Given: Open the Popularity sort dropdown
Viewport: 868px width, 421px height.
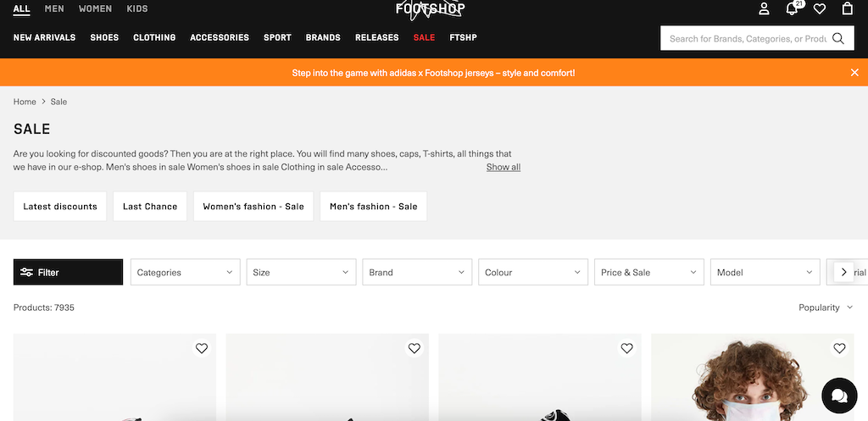Looking at the screenshot, I should tap(826, 307).
